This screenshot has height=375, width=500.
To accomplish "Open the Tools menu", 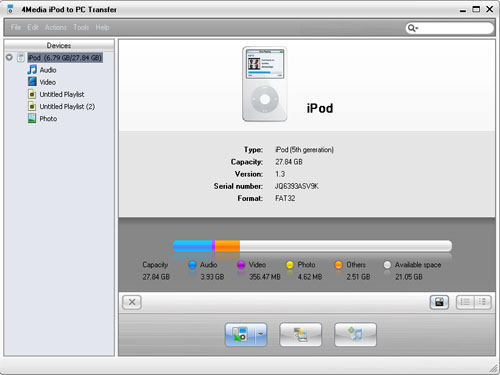I will [x=81, y=27].
